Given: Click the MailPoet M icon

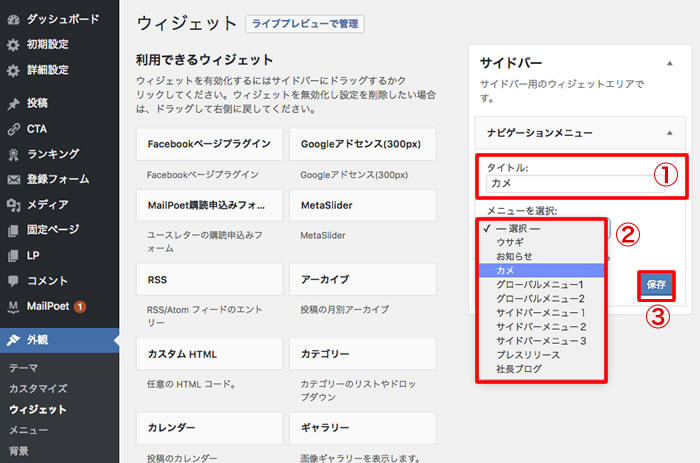Looking at the screenshot, I should point(13,305).
